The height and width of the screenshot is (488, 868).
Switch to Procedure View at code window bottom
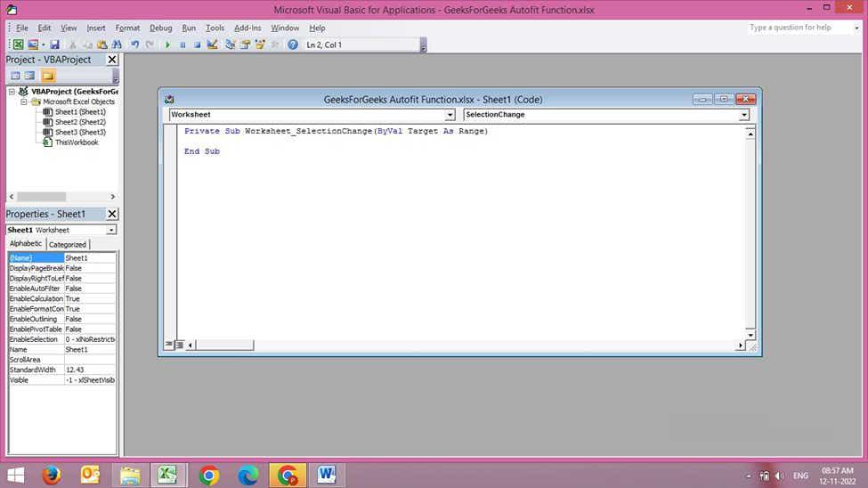[169, 346]
